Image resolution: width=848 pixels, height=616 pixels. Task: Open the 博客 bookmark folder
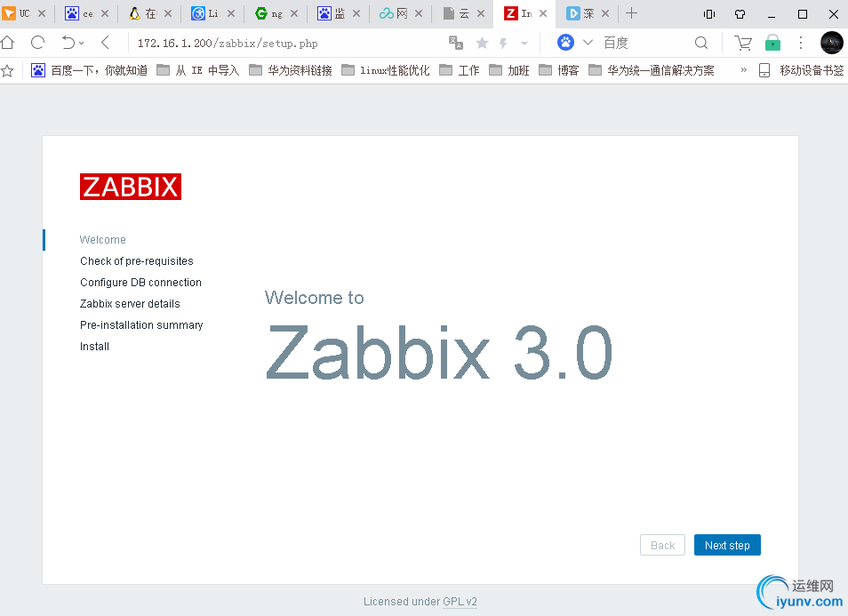(558, 70)
